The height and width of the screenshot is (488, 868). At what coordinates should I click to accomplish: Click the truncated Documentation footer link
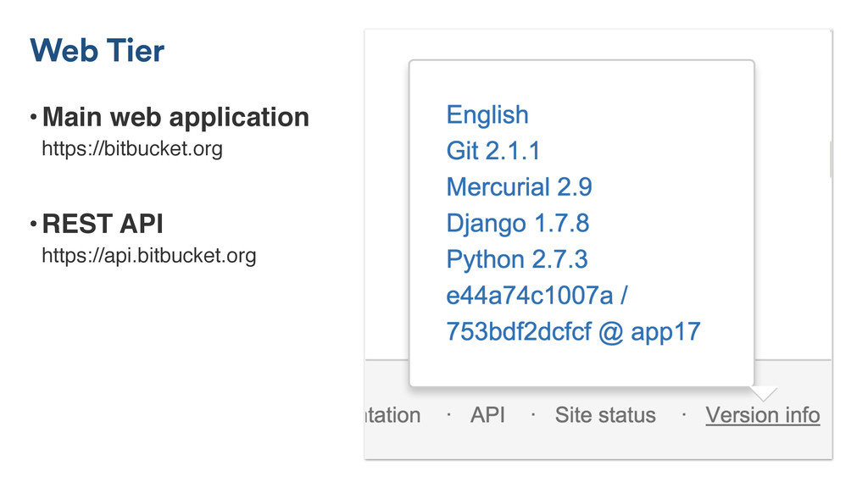392,415
